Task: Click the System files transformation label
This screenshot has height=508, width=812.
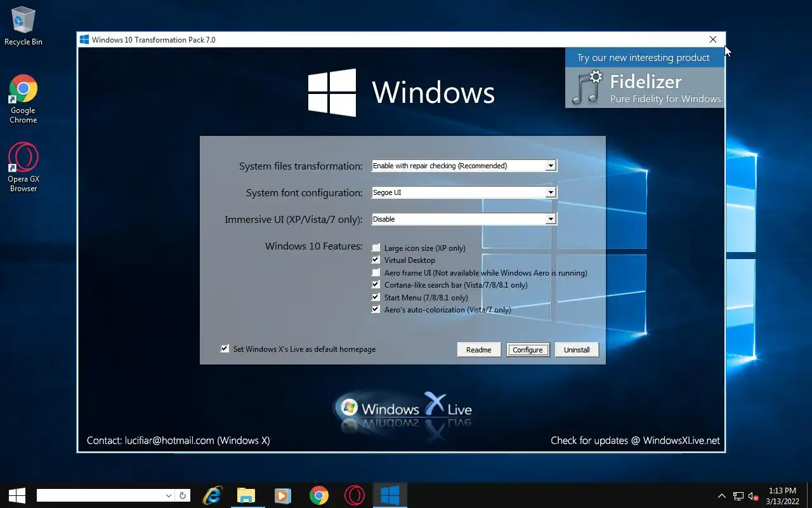Action: (x=301, y=166)
